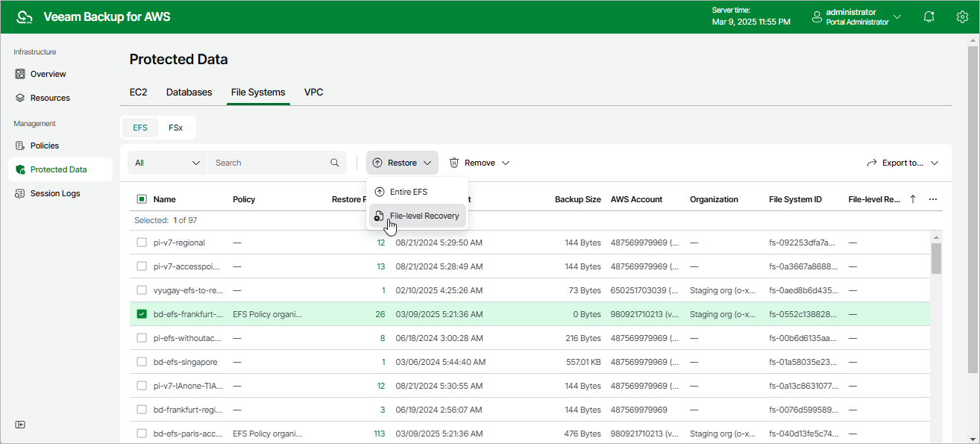980x444 pixels.
Task: Switch to the Databases tab
Action: tap(189, 93)
